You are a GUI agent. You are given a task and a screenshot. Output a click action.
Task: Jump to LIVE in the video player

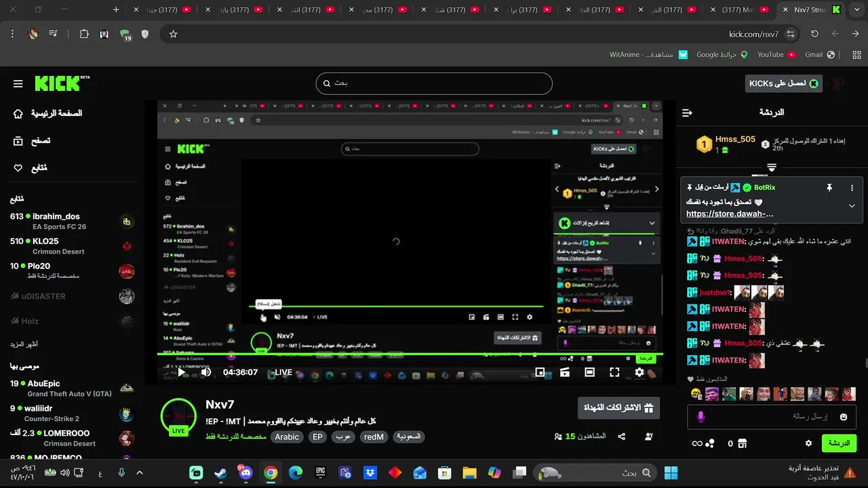(x=283, y=372)
